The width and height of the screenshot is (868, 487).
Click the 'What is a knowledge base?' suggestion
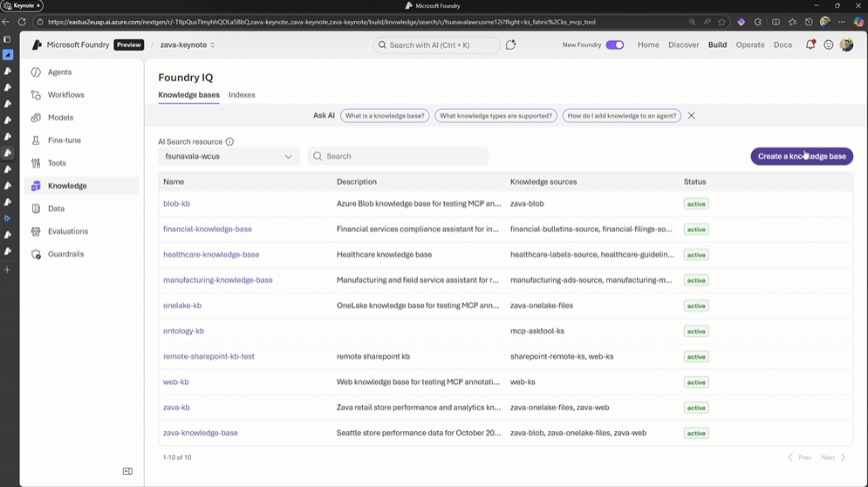pyautogui.click(x=385, y=115)
